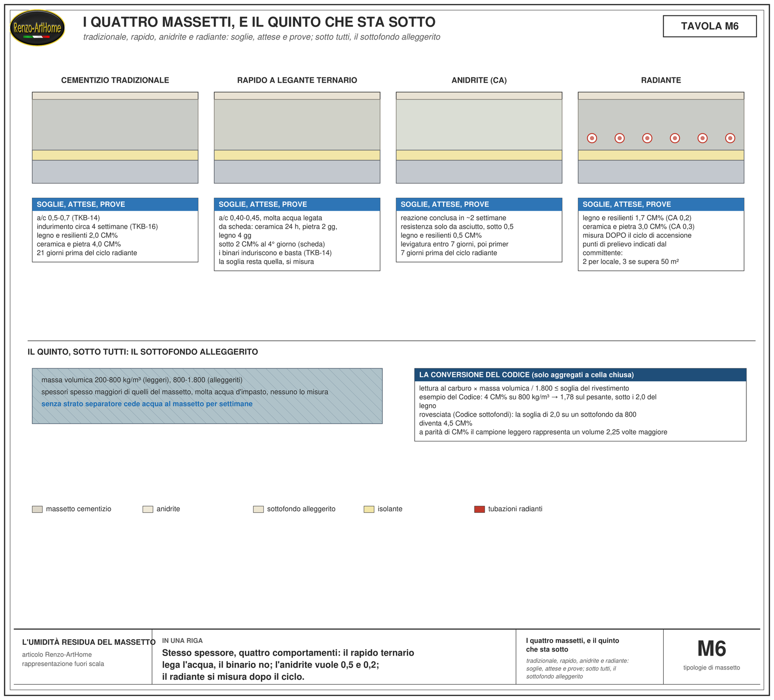Click the anidrite legend swatch

tap(148, 509)
